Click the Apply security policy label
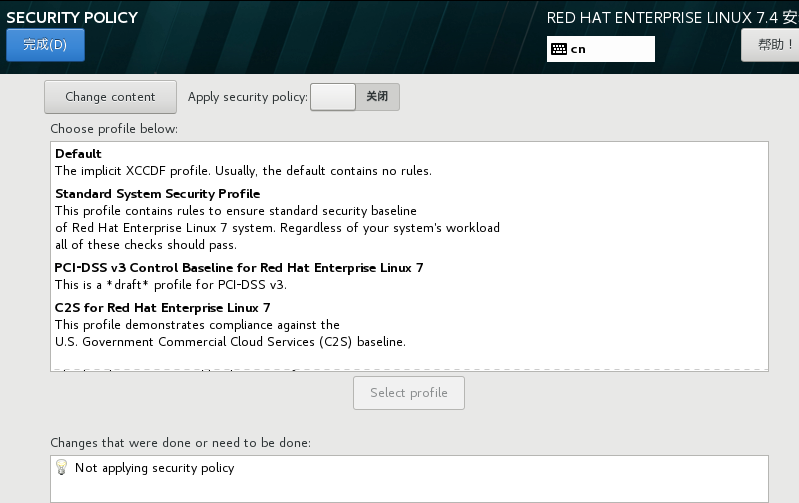 [x=247, y=97]
